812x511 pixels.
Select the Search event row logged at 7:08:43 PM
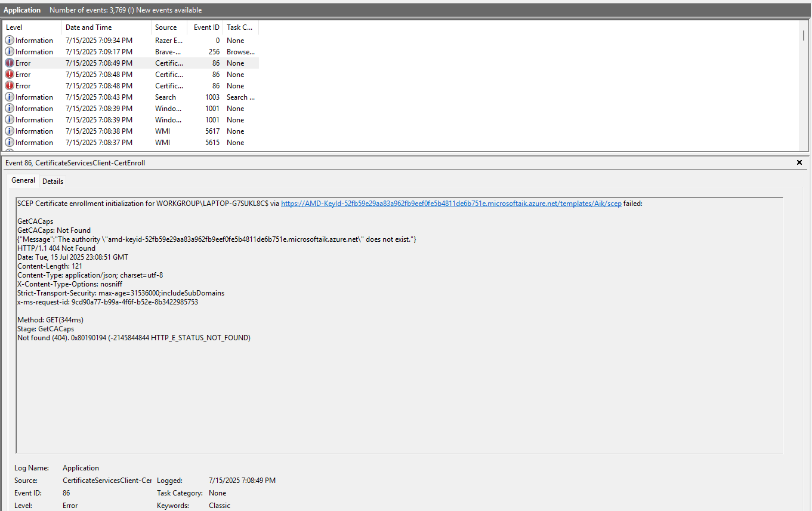[119, 97]
